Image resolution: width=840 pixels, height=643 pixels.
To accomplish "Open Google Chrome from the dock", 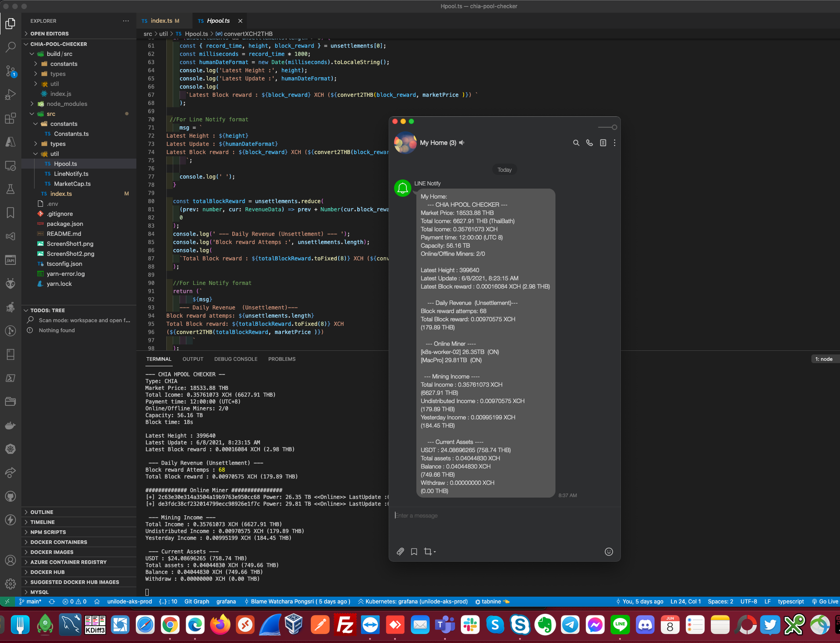I will coord(170,626).
